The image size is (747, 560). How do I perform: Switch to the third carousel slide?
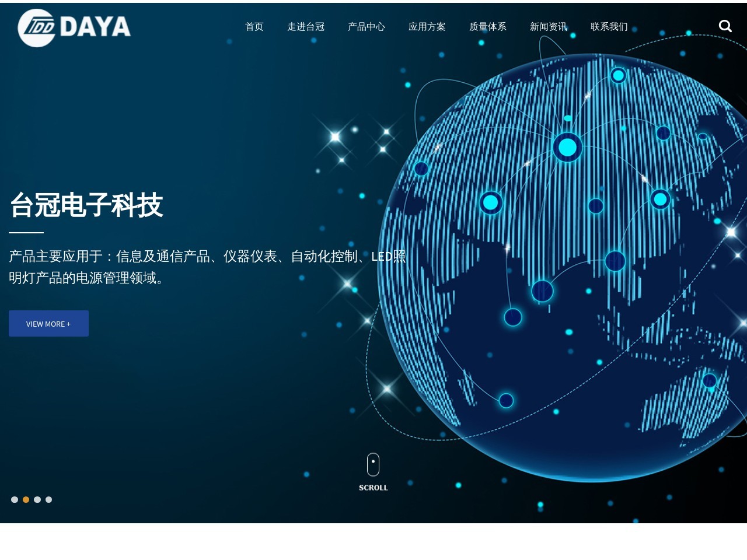point(37,499)
